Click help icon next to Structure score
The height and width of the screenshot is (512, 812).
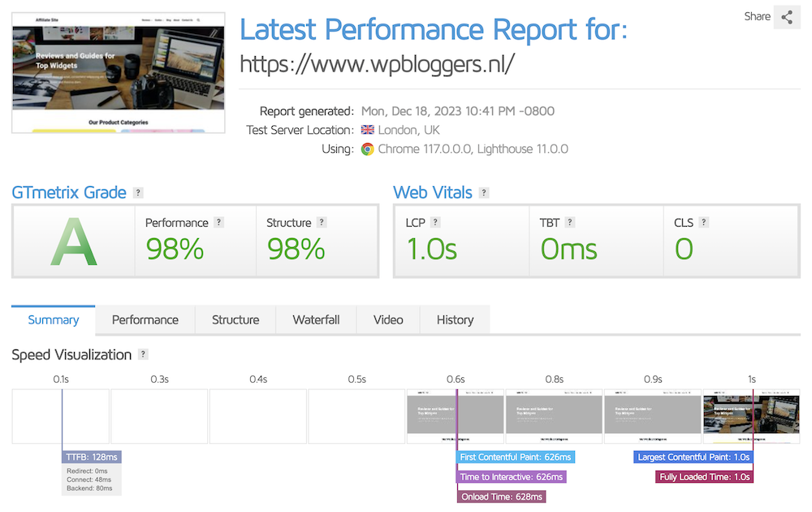[x=322, y=223]
